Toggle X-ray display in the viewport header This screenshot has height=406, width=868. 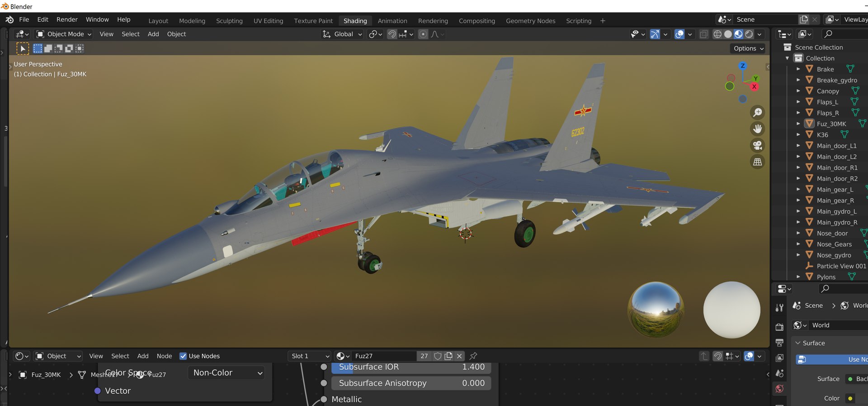pos(704,34)
